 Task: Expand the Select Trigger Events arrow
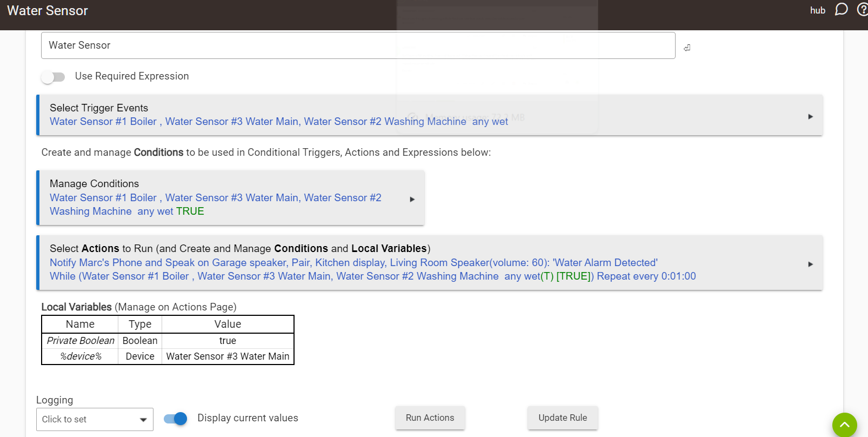[810, 116]
